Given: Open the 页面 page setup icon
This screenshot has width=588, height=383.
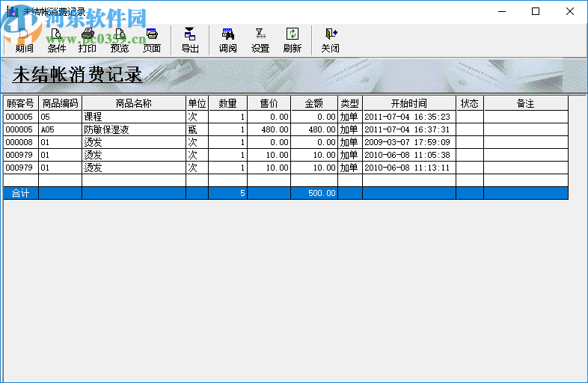Looking at the screenshot, I should [152, 40].
